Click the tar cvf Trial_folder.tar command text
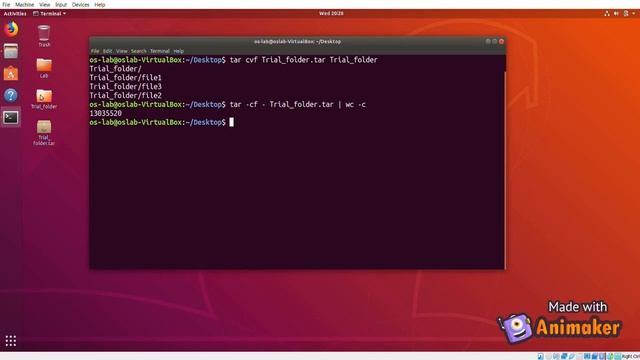This screenshot has height=360, width=640. pos(304,60)
